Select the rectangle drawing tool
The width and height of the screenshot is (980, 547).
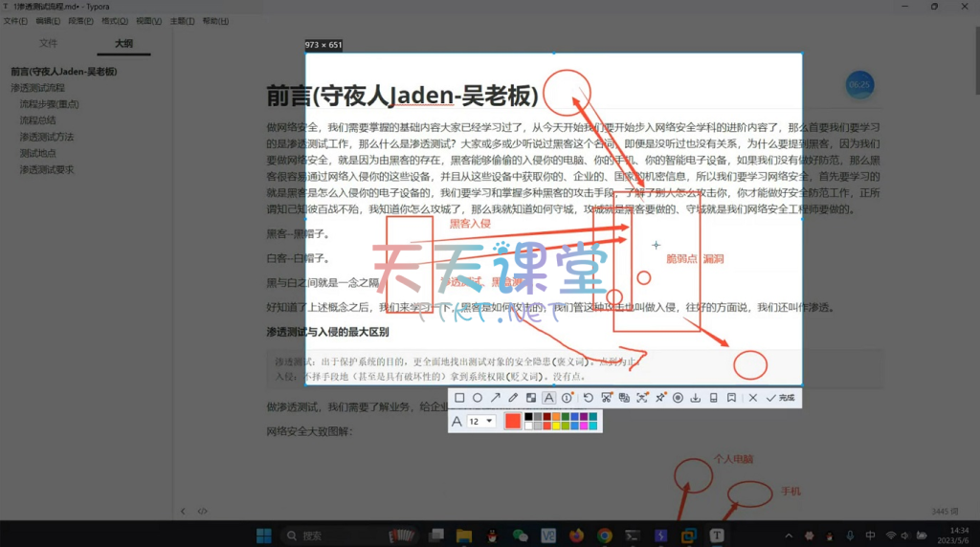point(459,398)
